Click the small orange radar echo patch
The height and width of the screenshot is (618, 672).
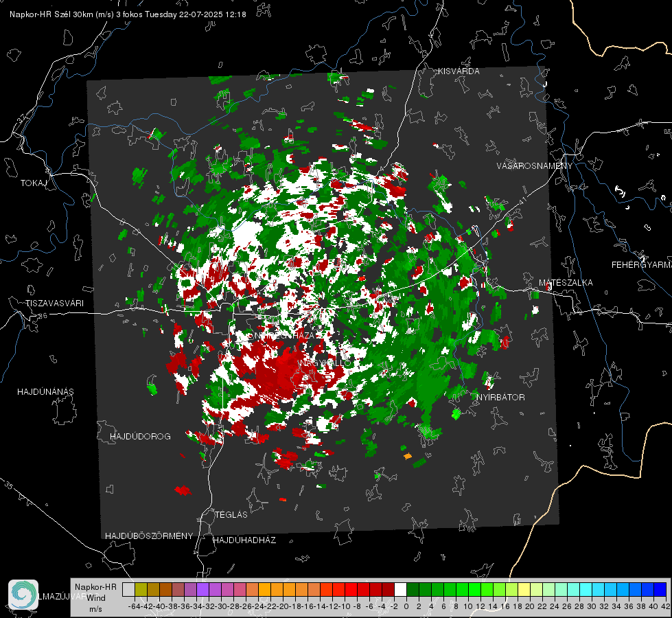point(408,456)
